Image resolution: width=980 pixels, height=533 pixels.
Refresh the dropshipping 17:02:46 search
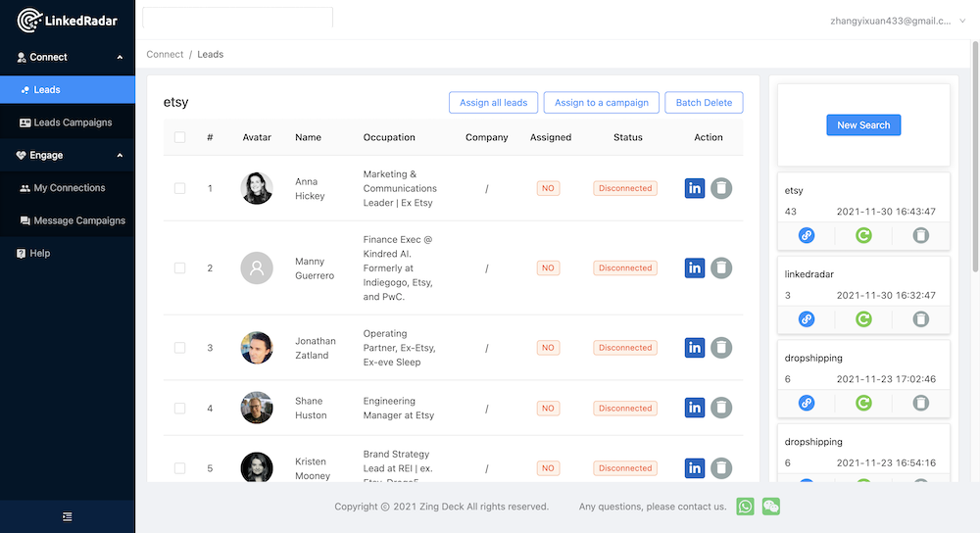click(x=863, y=403)
